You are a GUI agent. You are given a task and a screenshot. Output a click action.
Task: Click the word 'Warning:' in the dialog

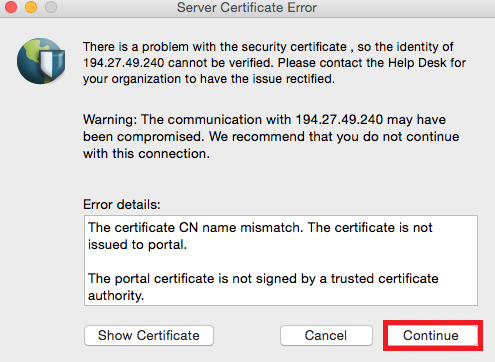point(110,119)
